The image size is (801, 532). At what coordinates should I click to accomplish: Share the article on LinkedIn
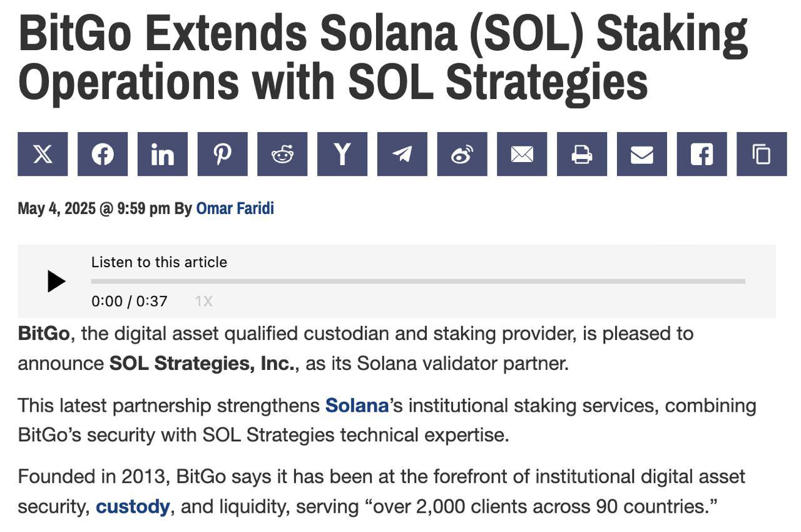pyautogui.click(x=163, y=154)
